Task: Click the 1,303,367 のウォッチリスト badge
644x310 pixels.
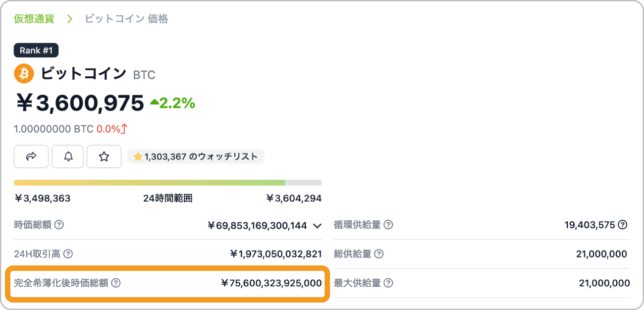Action: [x=196, y=156]
